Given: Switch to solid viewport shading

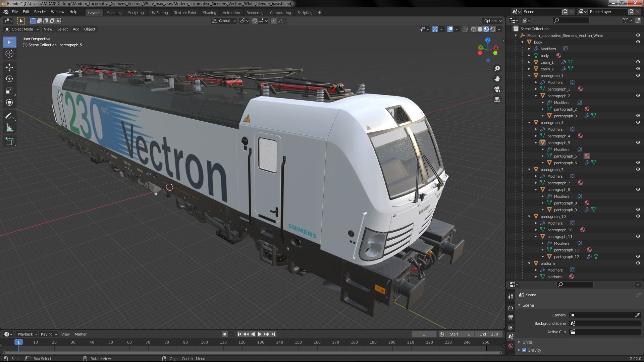Looking at the screenshot, I should [480, 29].
